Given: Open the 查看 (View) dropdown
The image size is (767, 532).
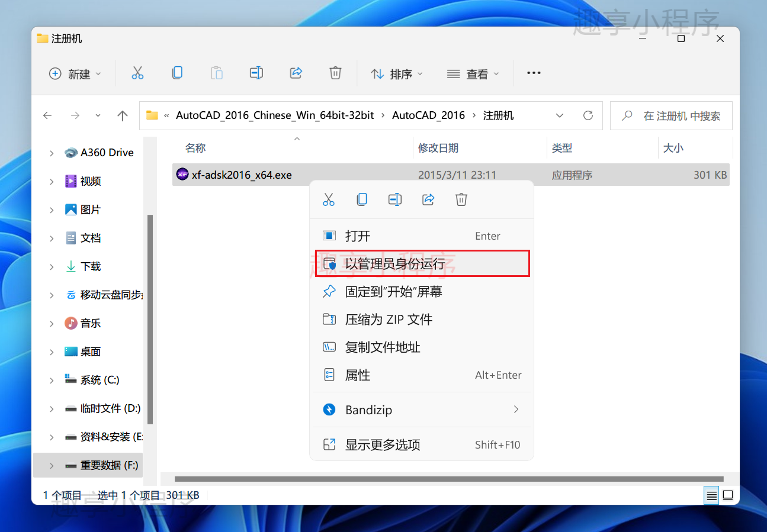Looking at the screenshot, I should 473,73.
